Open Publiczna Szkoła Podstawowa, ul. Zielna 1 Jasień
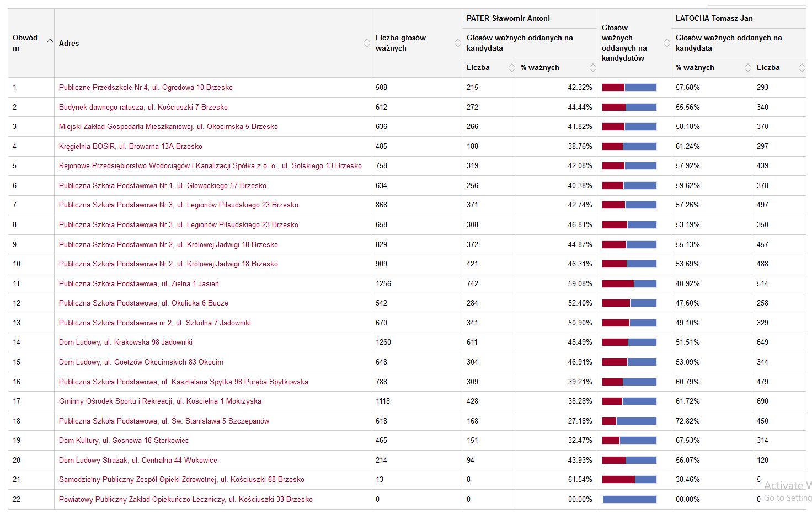The image size is (812, 514). click(138, 284)
